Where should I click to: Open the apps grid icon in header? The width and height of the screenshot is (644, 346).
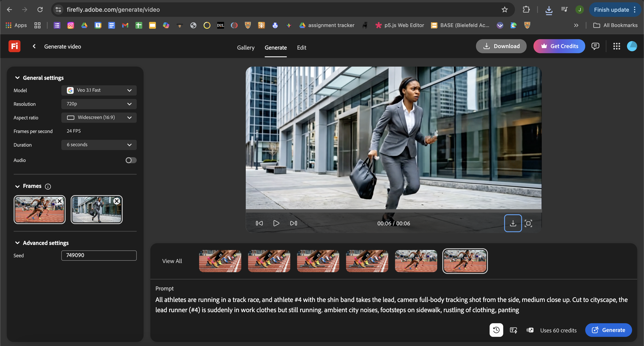(617, 46)
